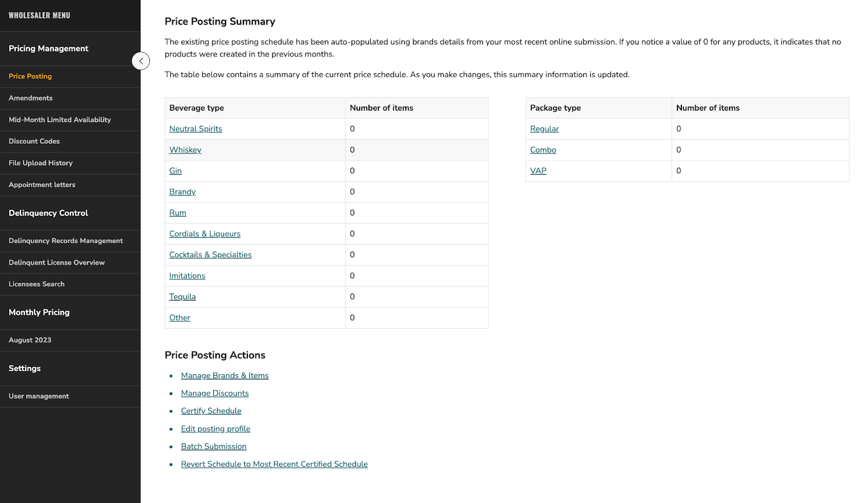This screenshot has height=503, width=868.
Task: Click the VAP package link
Action: pos(538,171)
